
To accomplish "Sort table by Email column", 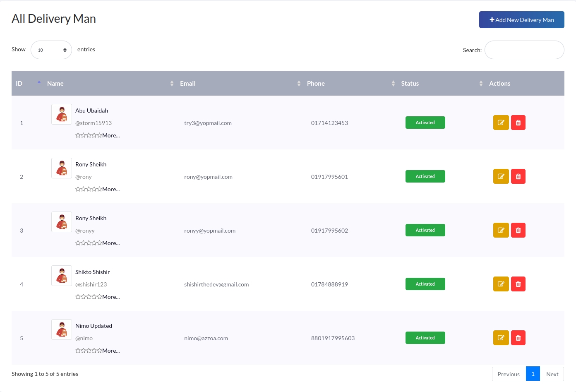I will pos(188,84).
